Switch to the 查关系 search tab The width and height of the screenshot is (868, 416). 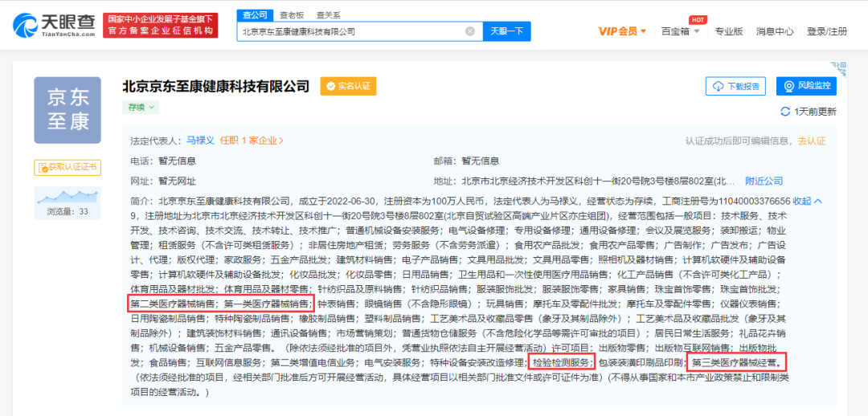pyautogui.click(x=327, y=14)
